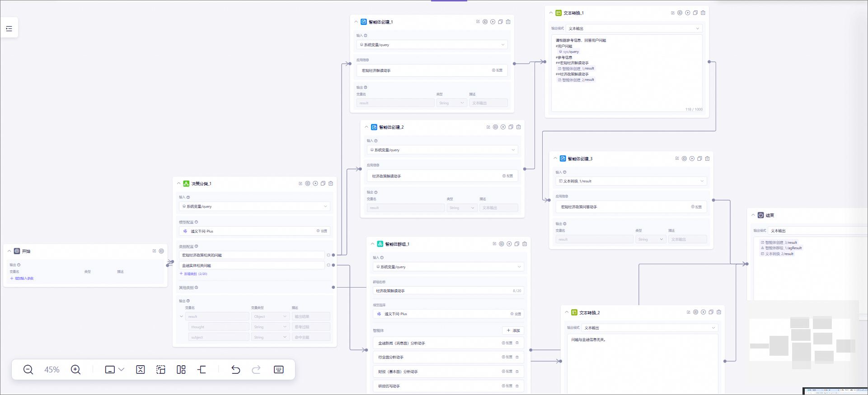
Task: Zoom out the workflow canvas
Action: point(28,370)
